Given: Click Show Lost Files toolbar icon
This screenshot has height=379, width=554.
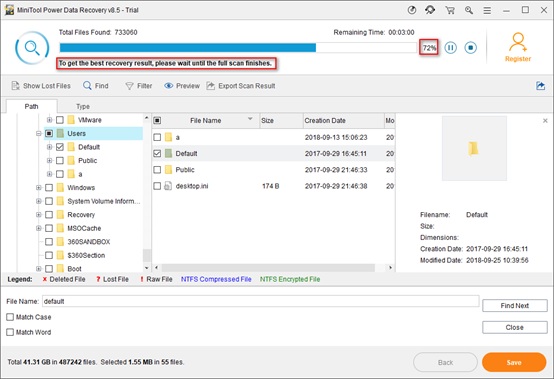Looking at the screenshot, I should [x=41, y=86].
